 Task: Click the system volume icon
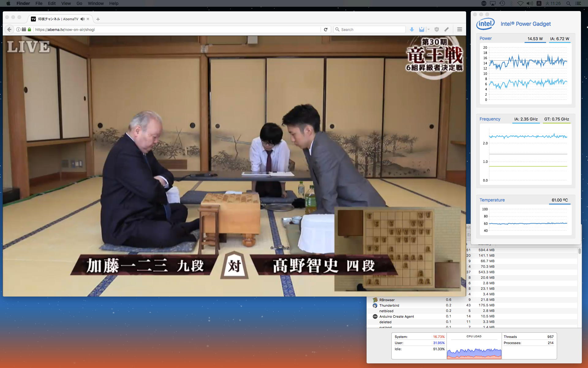click(530, 3)
